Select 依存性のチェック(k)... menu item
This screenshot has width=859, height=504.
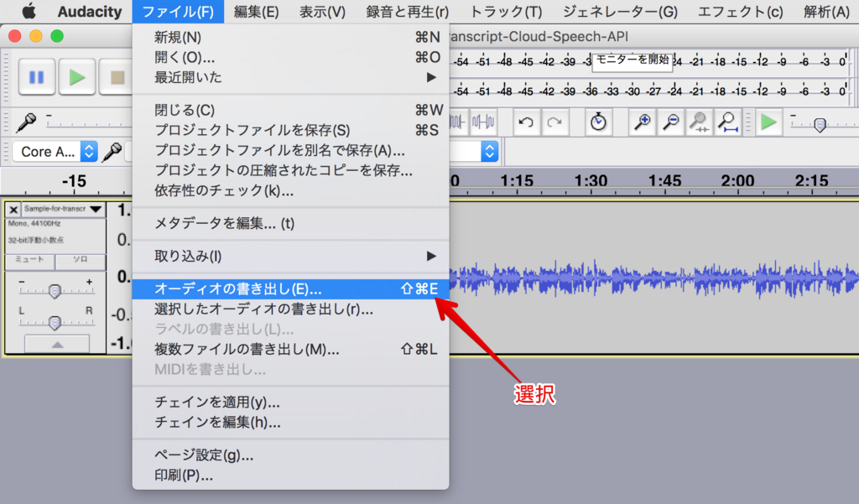(290, 190)
